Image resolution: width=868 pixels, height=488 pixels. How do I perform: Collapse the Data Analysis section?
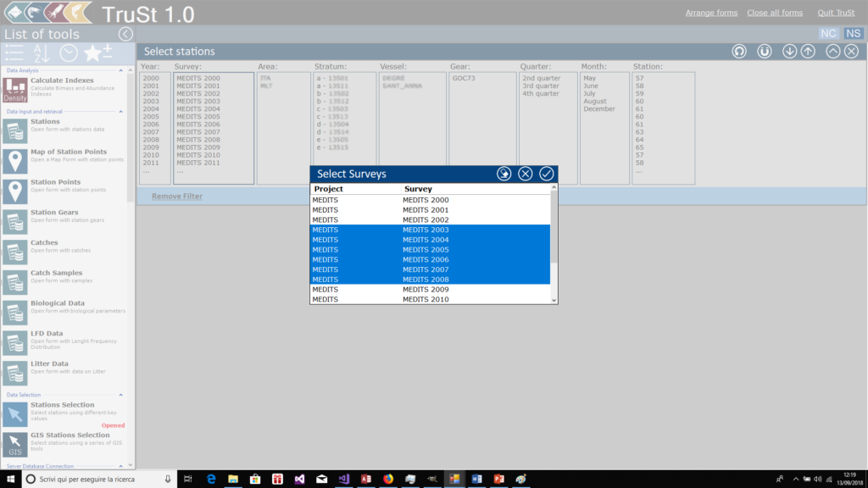120,71
